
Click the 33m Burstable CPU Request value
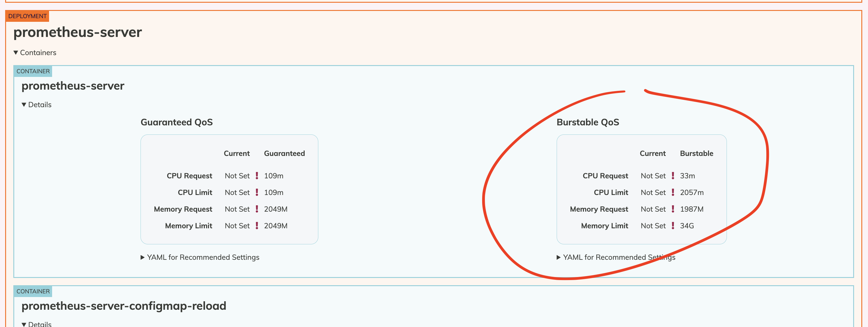687,176
